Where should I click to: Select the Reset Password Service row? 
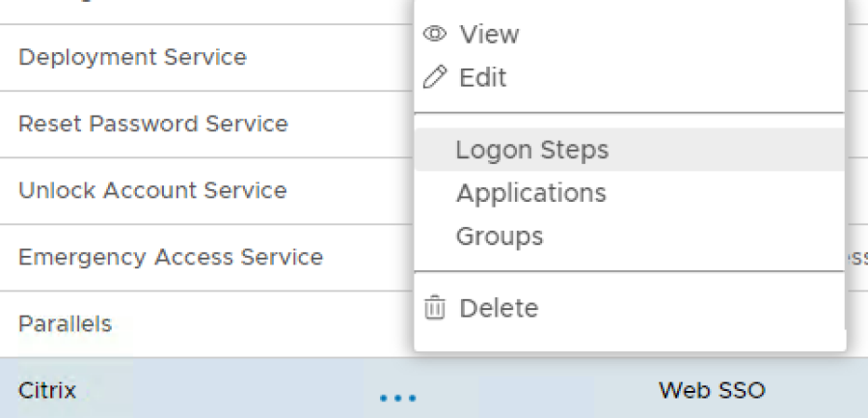click(x=152, y=125)
